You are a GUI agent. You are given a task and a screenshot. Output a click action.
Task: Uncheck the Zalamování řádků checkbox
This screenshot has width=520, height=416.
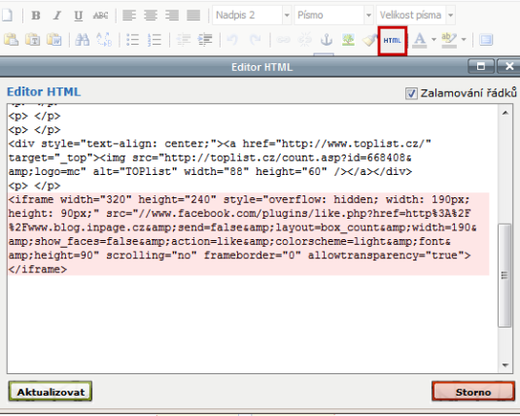(x=411, y=93)
